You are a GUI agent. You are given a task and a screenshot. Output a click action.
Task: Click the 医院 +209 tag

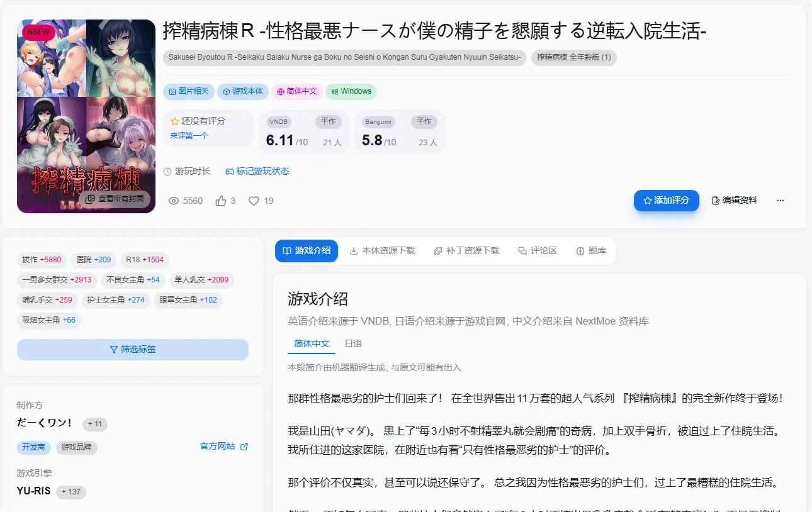point(93,260)
